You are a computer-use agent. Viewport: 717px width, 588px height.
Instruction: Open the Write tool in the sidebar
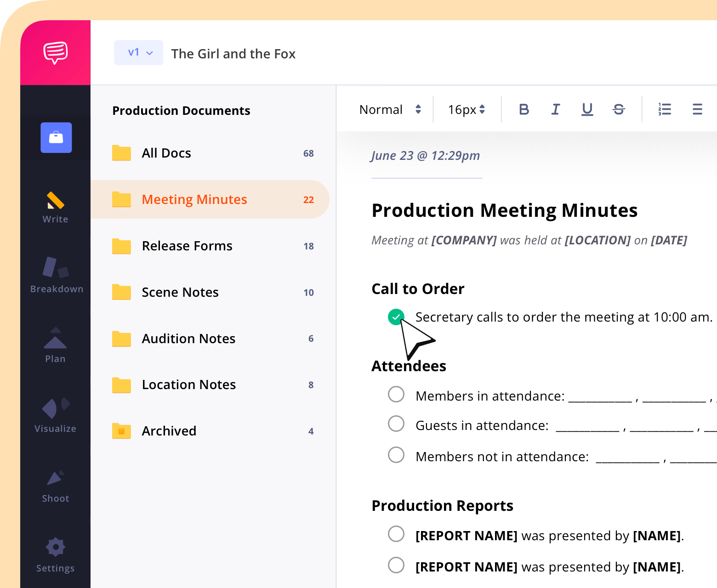tap(55, 207)
